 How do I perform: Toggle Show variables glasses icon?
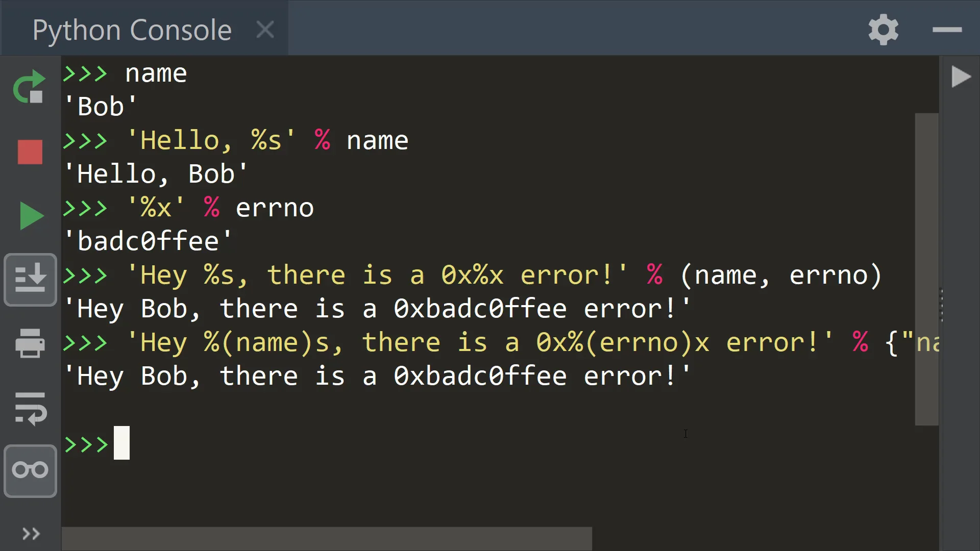(30, 470)
